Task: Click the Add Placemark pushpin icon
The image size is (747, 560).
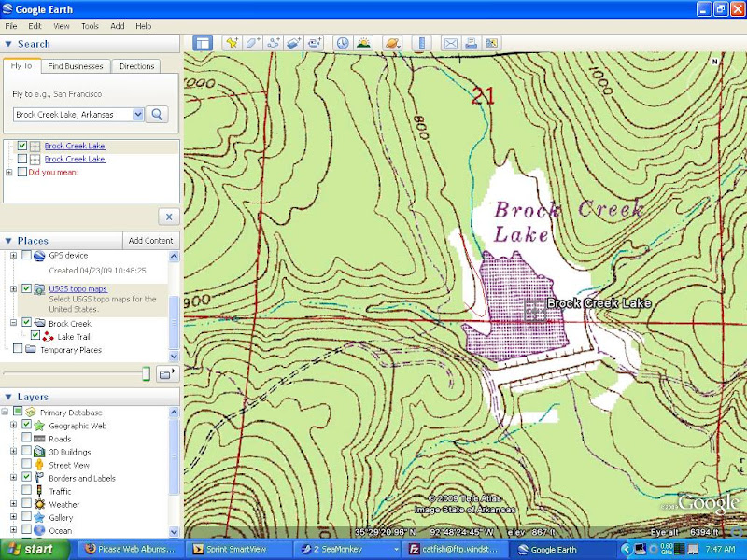Action: (x=230, y=43)
